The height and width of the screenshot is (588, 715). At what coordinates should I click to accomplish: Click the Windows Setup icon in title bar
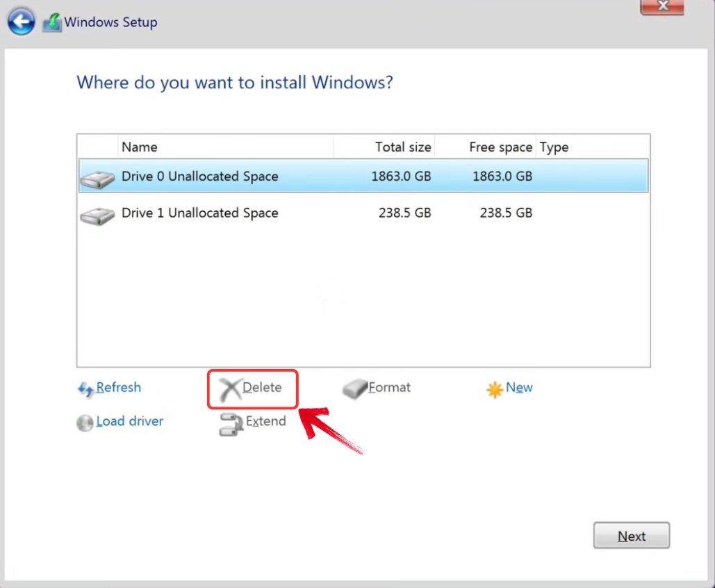[x=51, y=21]
